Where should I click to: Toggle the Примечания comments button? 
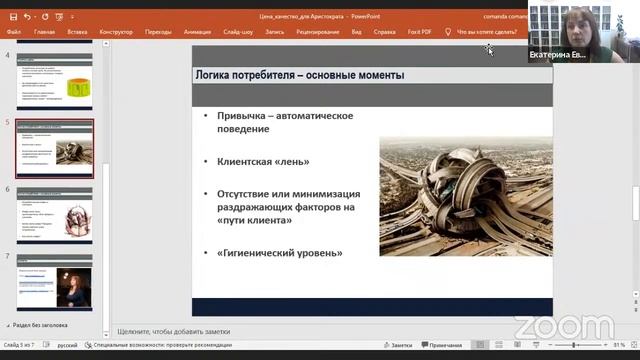(x=442, y=345)
